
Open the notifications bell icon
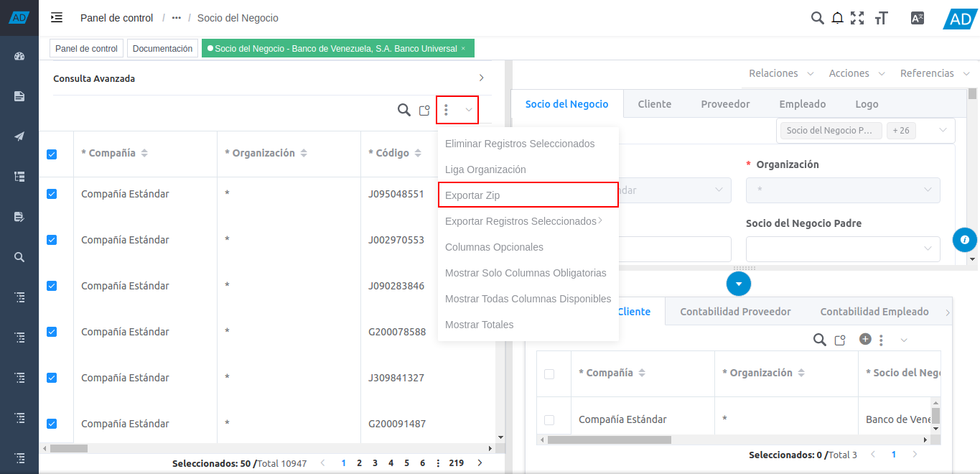coord(837,17)
